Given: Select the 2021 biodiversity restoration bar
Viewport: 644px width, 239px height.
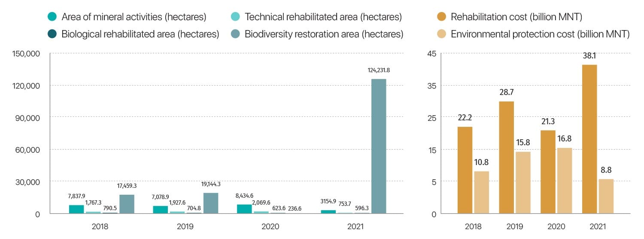Looking at the screenshot, I should [x=378, y=146].
